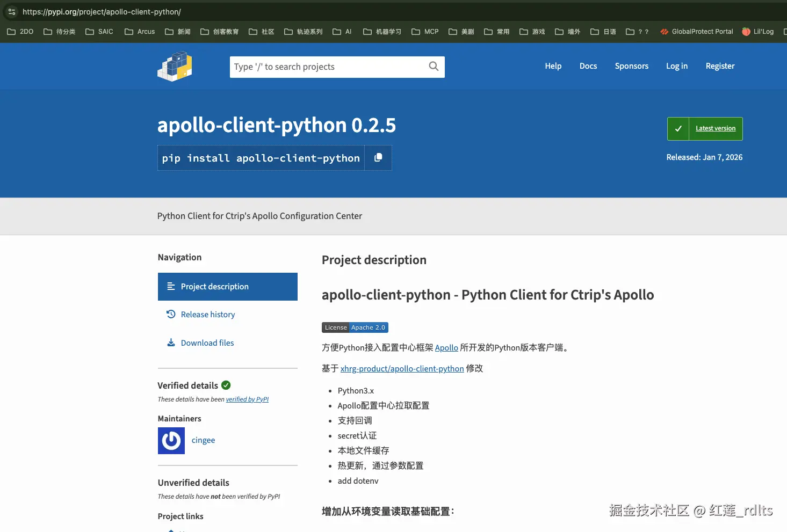Open the 2DO bookmark folder
The width and height of the screenshot is (787, 532).
click(20, 32)
